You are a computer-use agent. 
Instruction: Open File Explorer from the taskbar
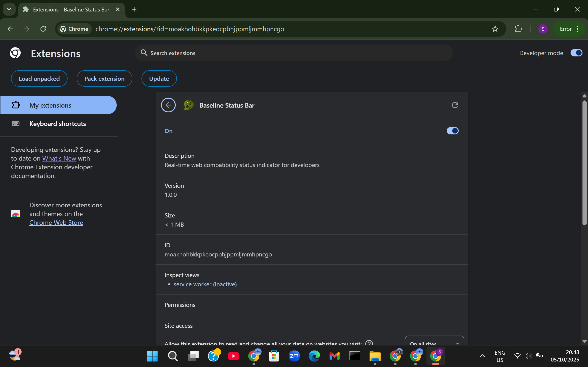(x=375, y=356)
